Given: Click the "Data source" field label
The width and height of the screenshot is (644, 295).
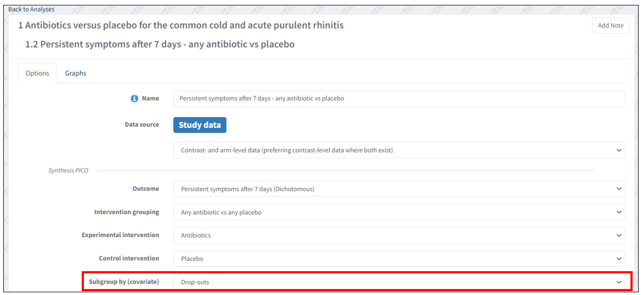Looking at the screenshot, I should (142, 124).
